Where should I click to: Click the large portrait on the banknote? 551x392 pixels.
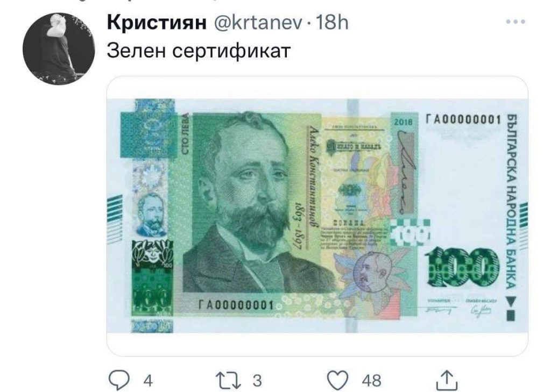250,203
